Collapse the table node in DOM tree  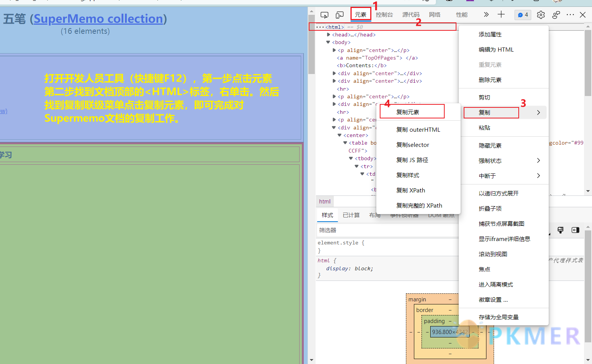click(x=346, y=143)
